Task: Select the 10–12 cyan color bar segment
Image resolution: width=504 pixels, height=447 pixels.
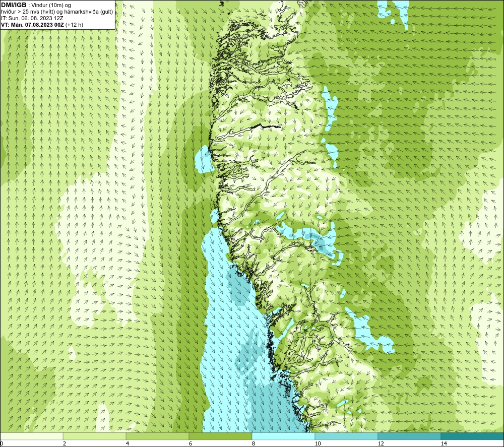Action: [x=347, y=436]
